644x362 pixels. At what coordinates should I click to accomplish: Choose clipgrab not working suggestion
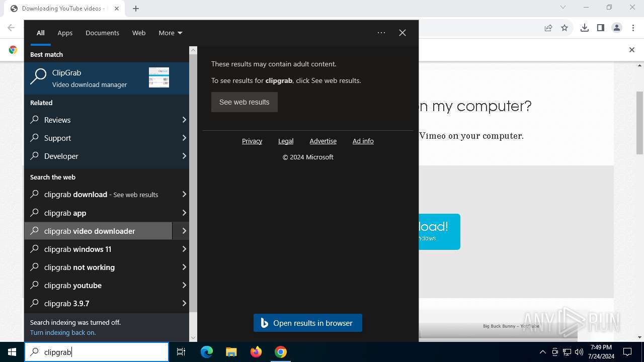99,267
